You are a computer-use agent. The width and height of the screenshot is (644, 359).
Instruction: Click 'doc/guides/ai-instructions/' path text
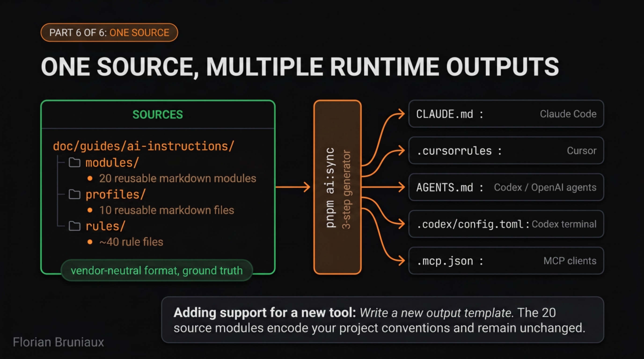coord(143,146)
